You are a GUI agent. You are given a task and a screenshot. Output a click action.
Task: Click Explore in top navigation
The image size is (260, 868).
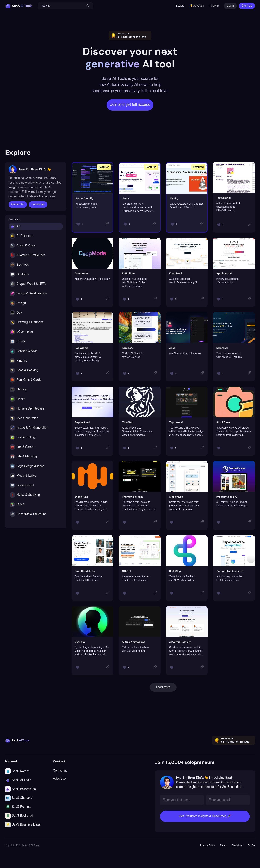[180, 6]
